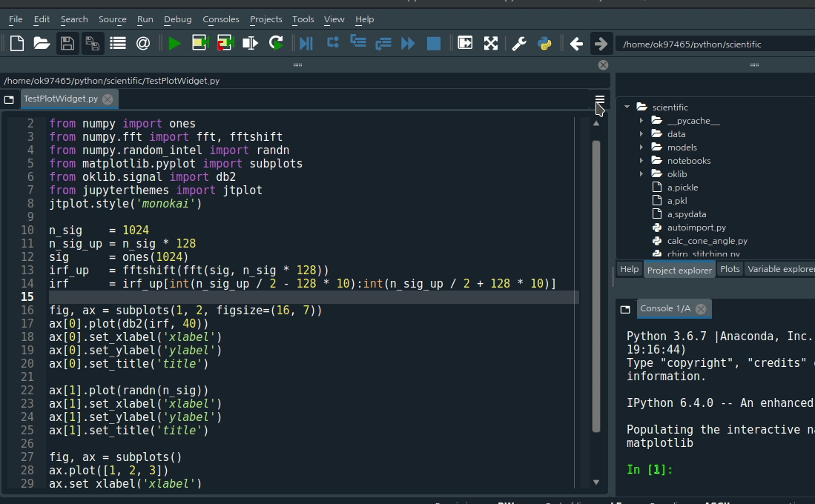
Task: Run selection or current line icon
Action: click(x=250, y=43)
